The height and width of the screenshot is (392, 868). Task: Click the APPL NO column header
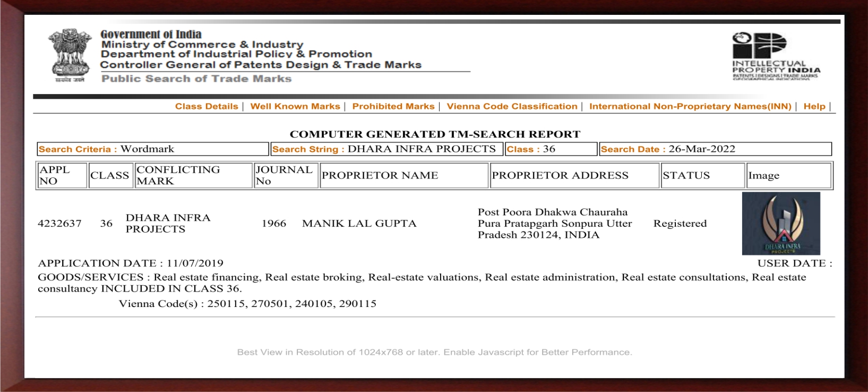(x=62, y=175)
